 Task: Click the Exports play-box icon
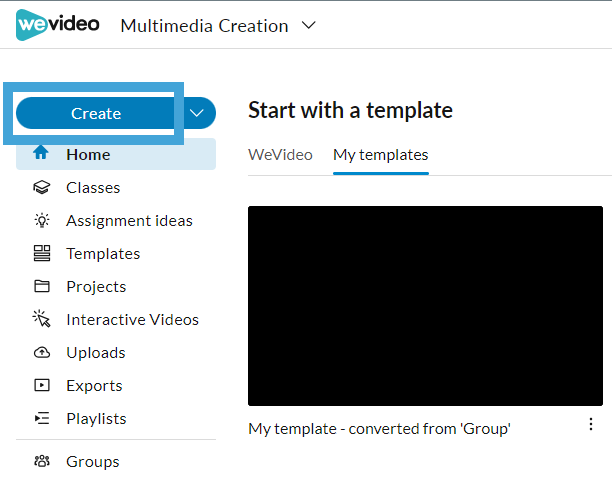point(41,385)
